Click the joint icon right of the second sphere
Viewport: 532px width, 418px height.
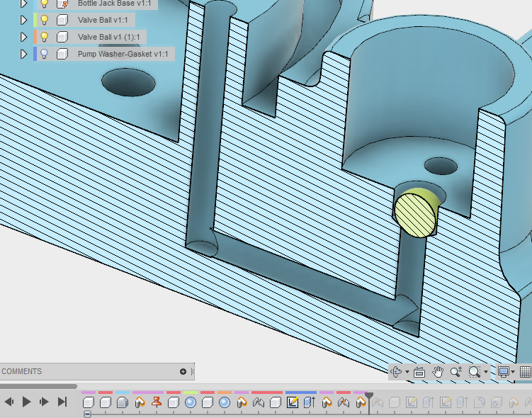click(242, 402)
